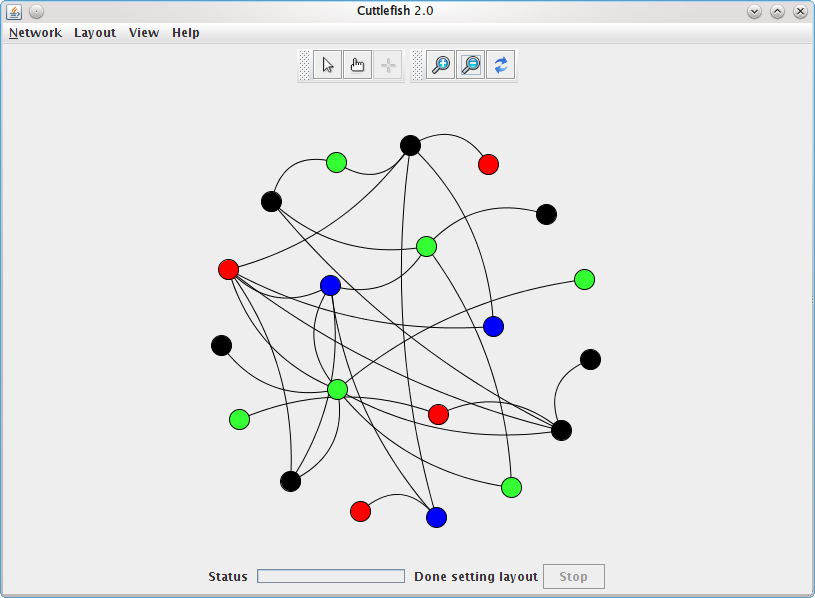815x598 pixels.
Task: Select the central green hub node
Action: coord(338,389)
